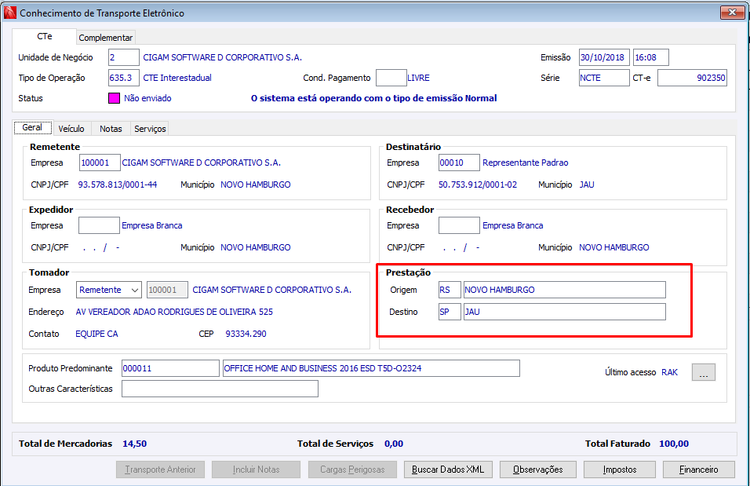Switch to the Notas tab

tap(110, 129)
